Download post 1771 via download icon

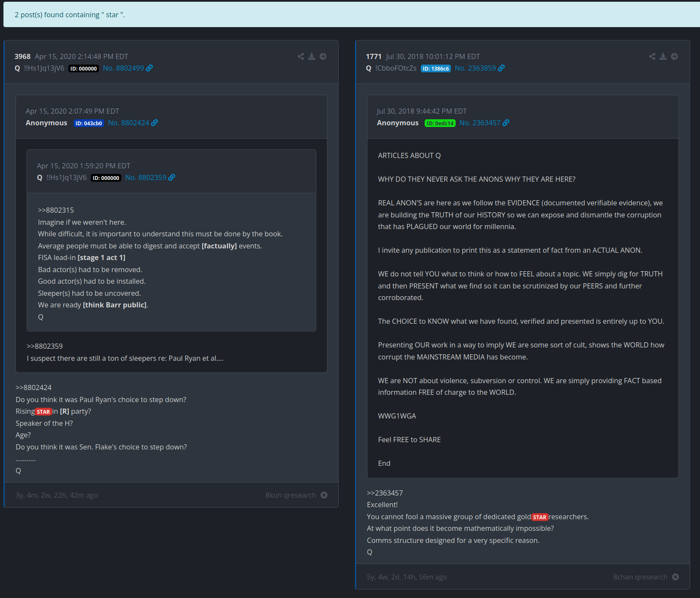663,56
